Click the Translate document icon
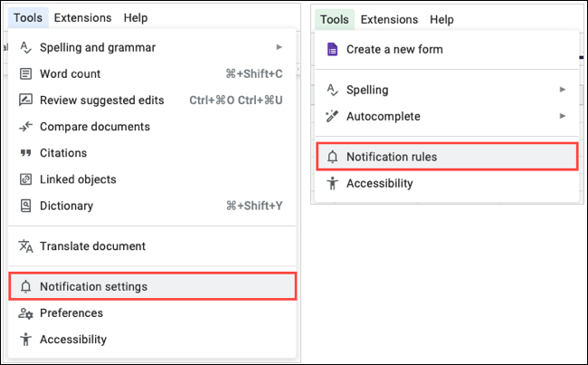This screenshot has width=588, height=365. (x=25, y=246)
